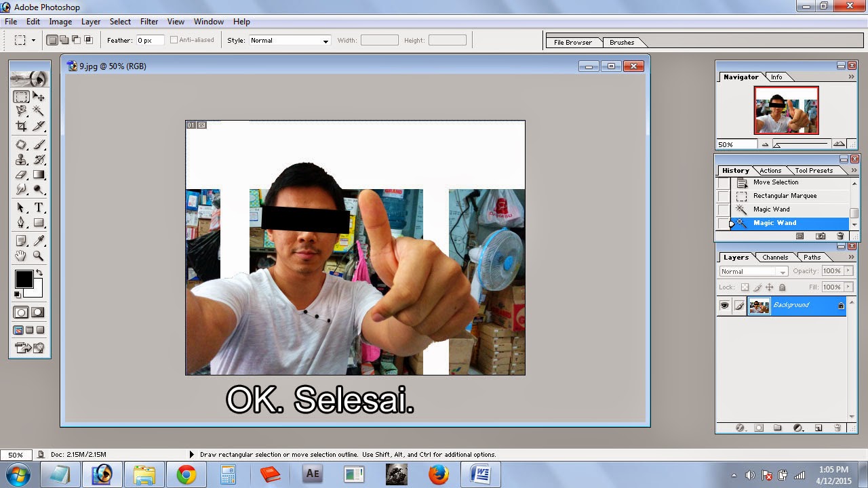Select the Magic Wand tool in toolbox
This screenshot has width=868, height=488.
pyautogui.click(x=39, y=111)
